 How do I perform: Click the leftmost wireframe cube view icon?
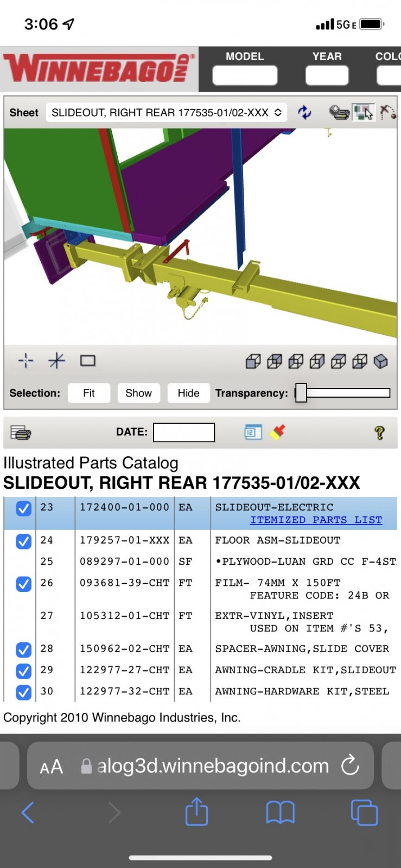click(253, 361)
